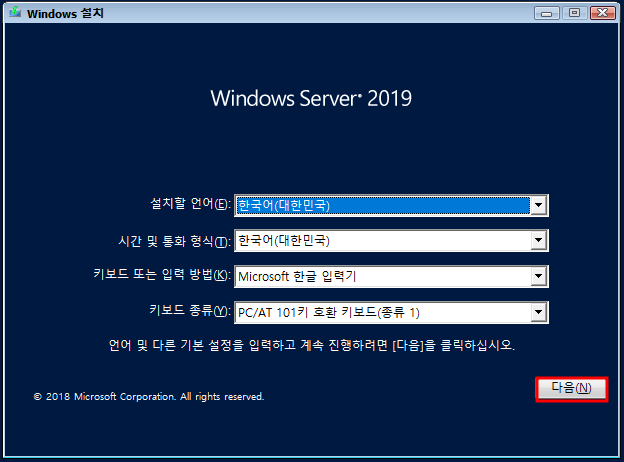The height and width of the screenshot is (462, 624).
Task: Click the Windows Server 2019 heading
Action: click(x=311, y=98)
